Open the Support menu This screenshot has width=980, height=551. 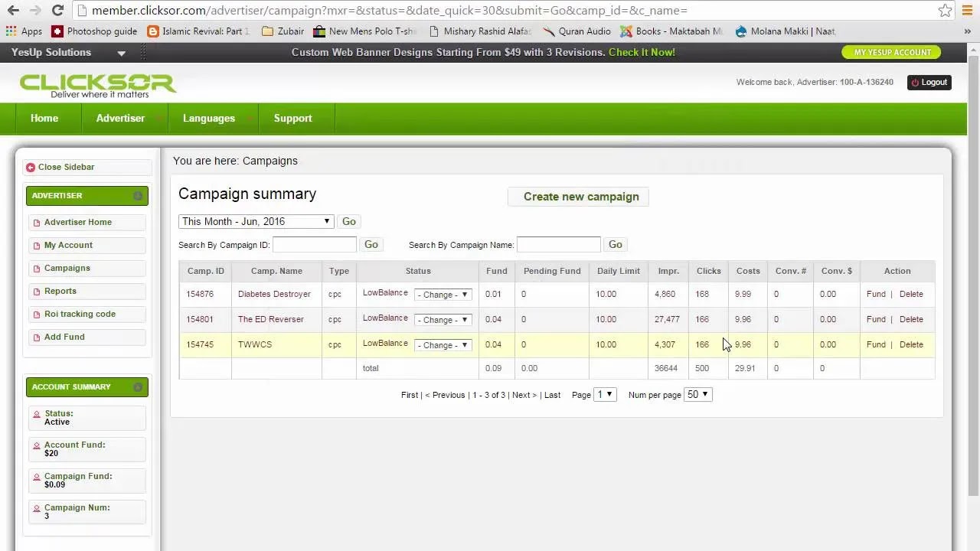coord(293,119)
